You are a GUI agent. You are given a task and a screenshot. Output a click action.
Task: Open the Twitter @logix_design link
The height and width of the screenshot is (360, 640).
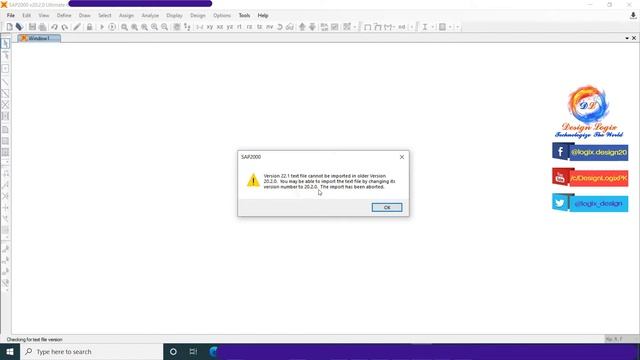pyautogui.click(x=590, y=203)
